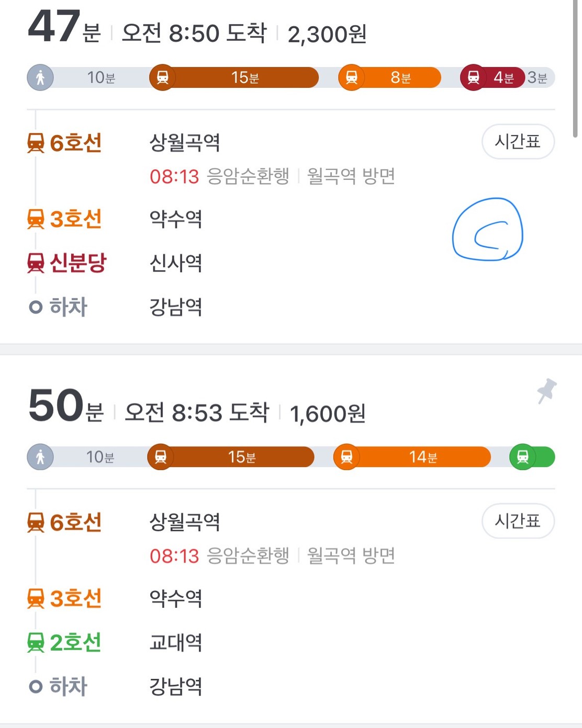Viewport: 582px width, 728px height.
Task: Click the 14분 orange progress segment
Action: point(412,457)
